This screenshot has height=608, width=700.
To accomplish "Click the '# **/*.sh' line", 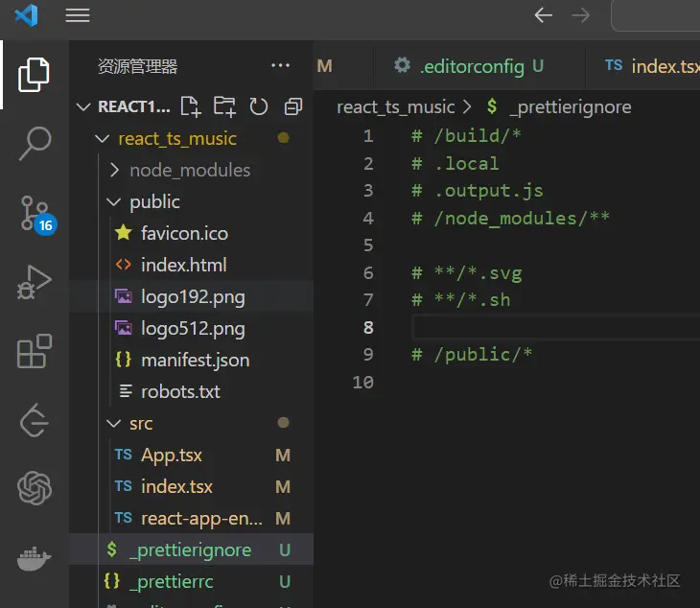I will point(460,300).
